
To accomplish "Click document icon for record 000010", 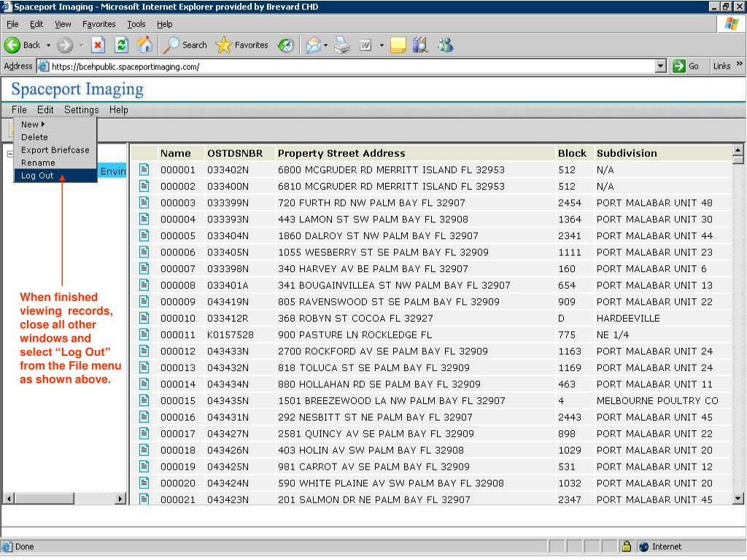I will point(144,318).
